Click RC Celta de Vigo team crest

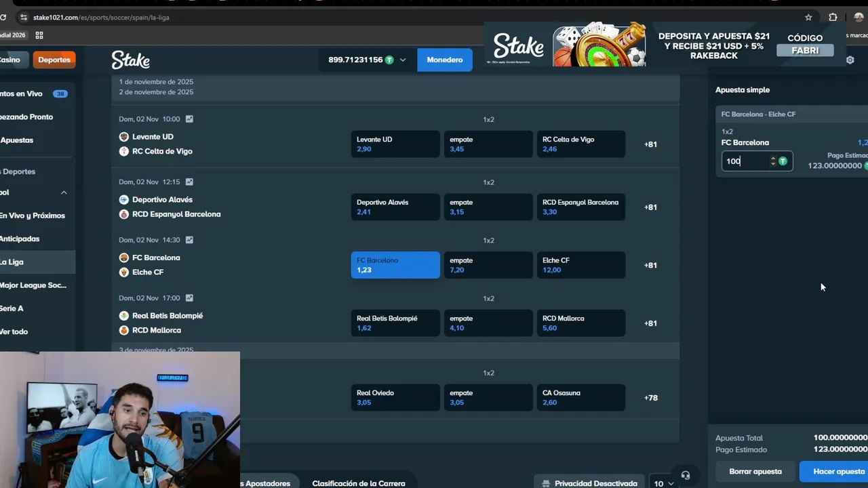(123, 151)
